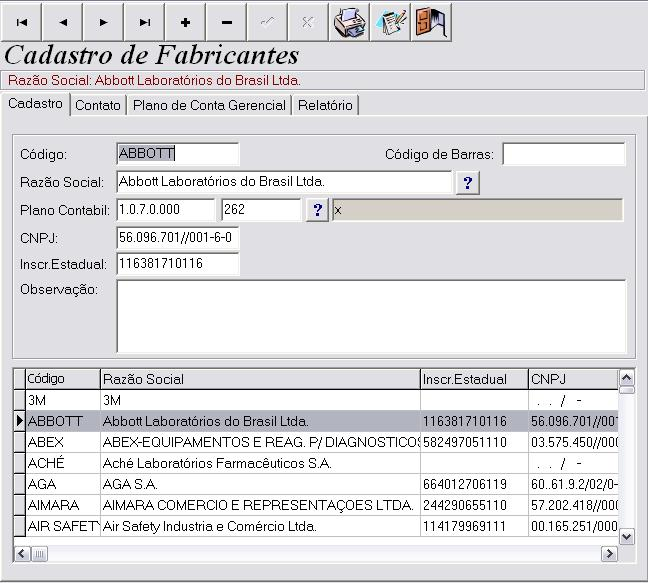The image size is (648, 583).
Task: Click the Inscr.Estadual column header
Action: [474, 379]
